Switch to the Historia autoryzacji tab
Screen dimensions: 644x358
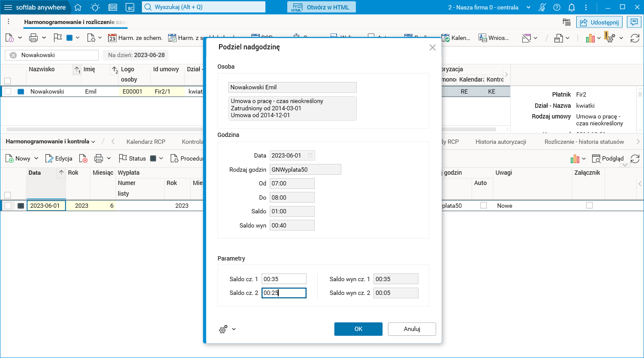pyautogui.click(x=501, y=142)
